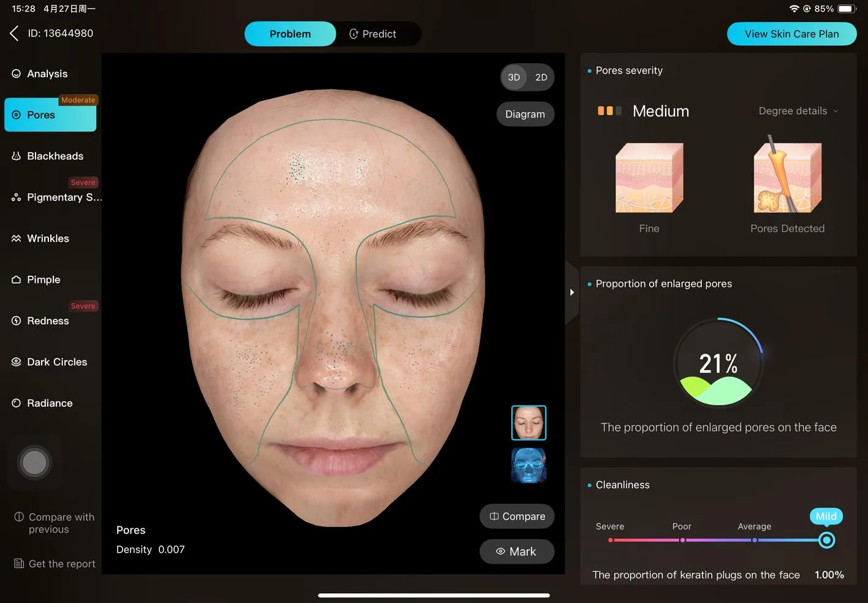Toggle the Mark overlay with eye icon
This screenshot has width=868, height=603.
[517, 552]
